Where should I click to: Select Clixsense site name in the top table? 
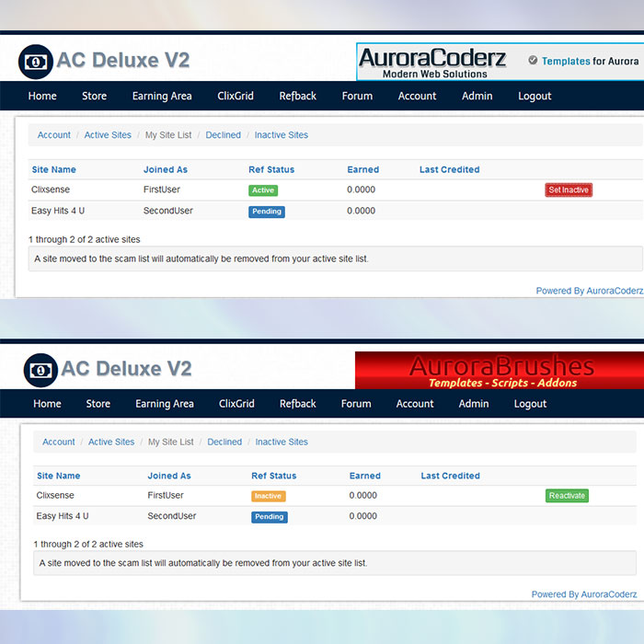(x=51, y=190)
